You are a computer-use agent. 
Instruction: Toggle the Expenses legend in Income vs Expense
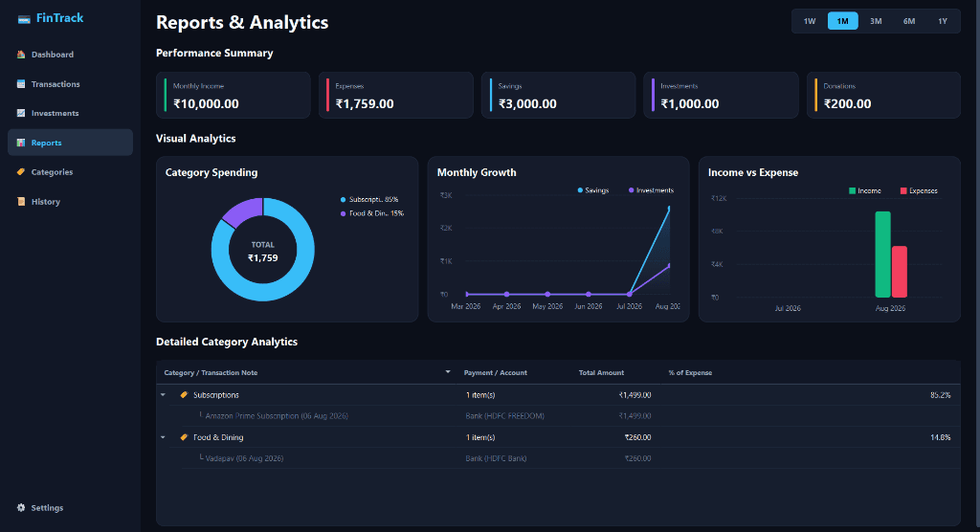(919, 190)
